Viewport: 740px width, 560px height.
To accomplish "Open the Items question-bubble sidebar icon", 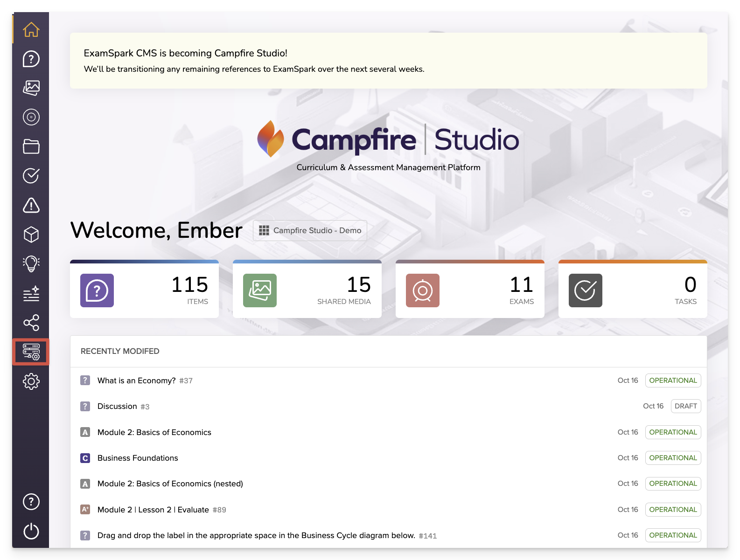I will coord(31,59).
